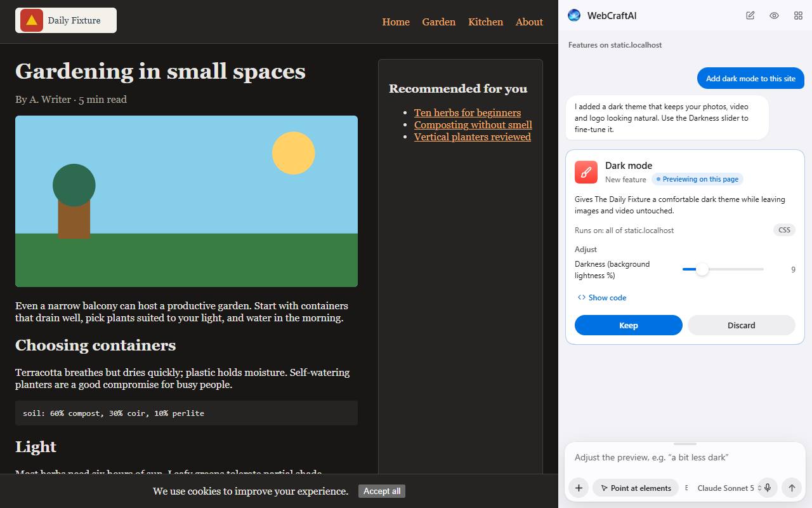
Task: Open the features grid icon
Action: point(798,15)
